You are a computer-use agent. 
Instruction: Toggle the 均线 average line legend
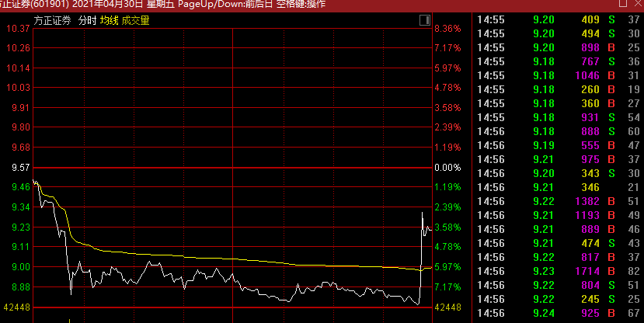tap(109, 20)
